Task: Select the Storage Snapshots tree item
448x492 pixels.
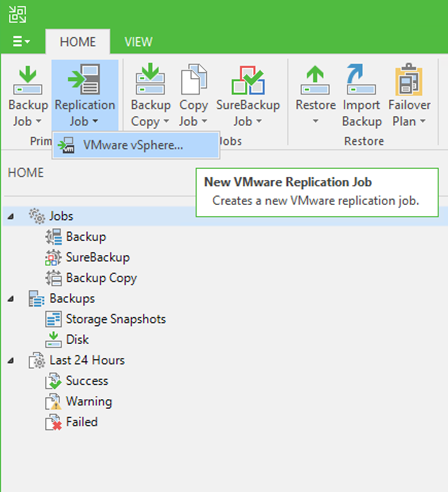Action: [116, 319]
